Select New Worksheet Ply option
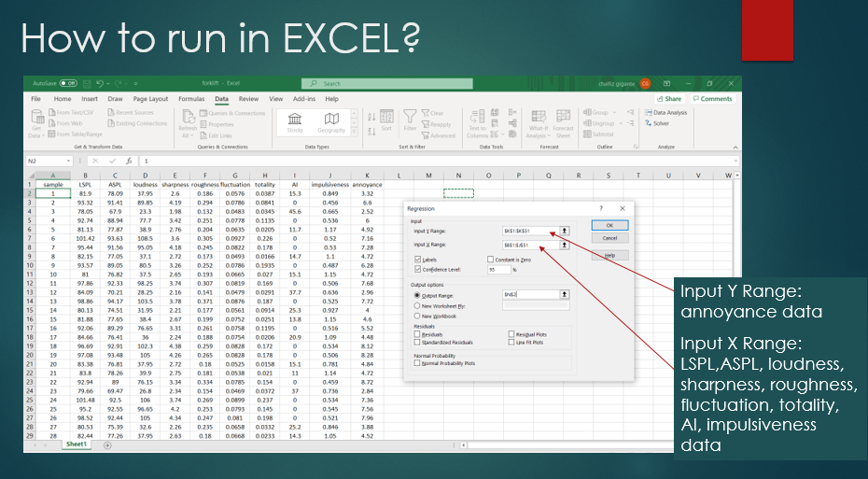Screen dimensions: 868x479 pos(417,305)
